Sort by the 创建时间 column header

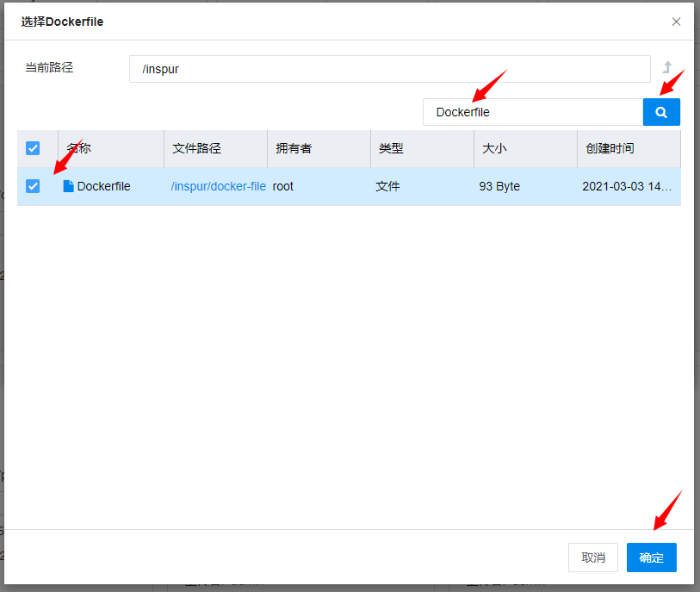[610, 148]
